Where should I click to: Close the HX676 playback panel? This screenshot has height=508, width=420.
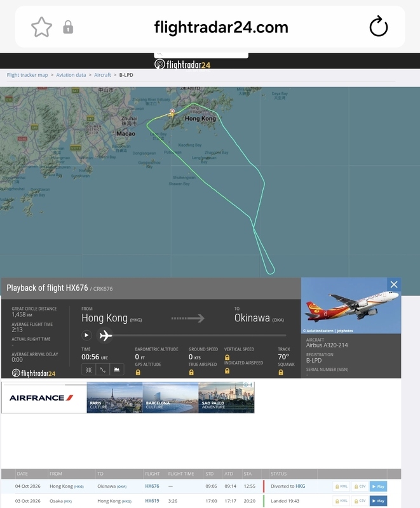pos(394,284)
